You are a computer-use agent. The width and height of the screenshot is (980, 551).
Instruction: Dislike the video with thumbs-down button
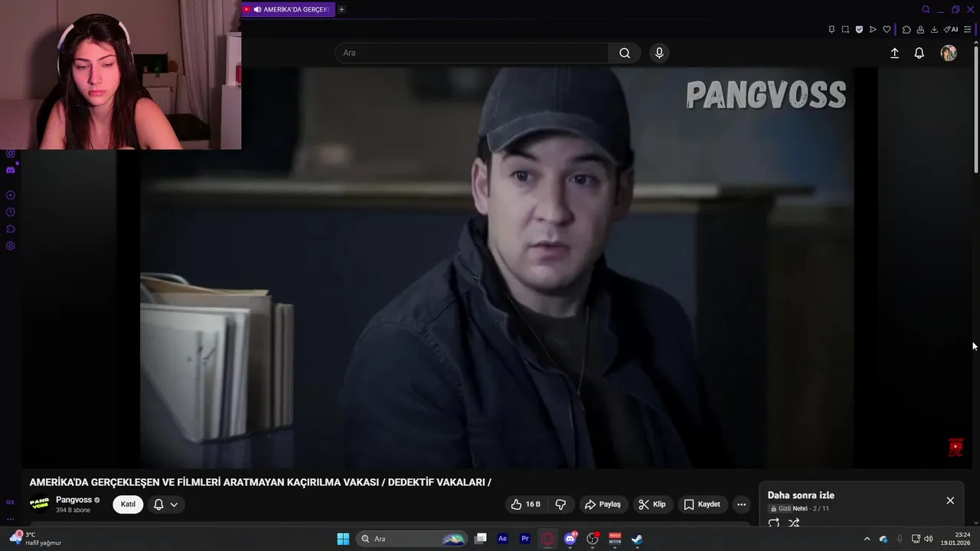[x=560, y=504]
